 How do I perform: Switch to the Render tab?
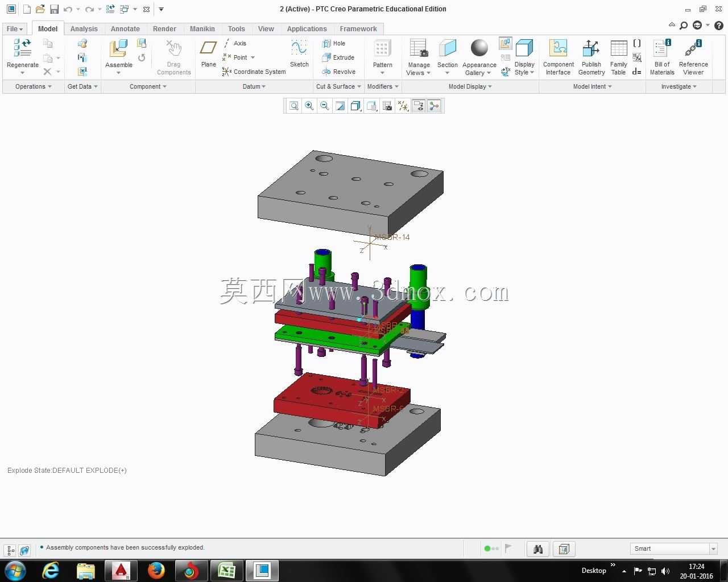coord(164,29)
